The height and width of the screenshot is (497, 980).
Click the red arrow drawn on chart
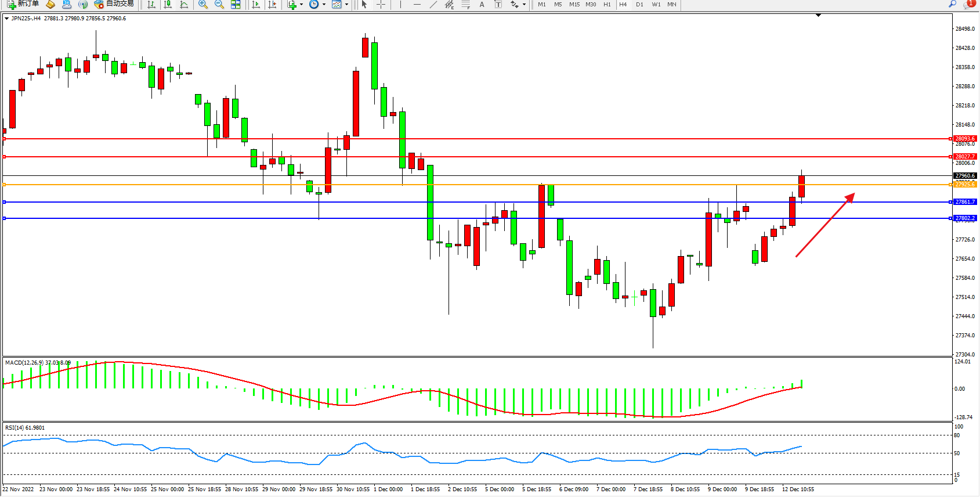click(x=824, y=225)
